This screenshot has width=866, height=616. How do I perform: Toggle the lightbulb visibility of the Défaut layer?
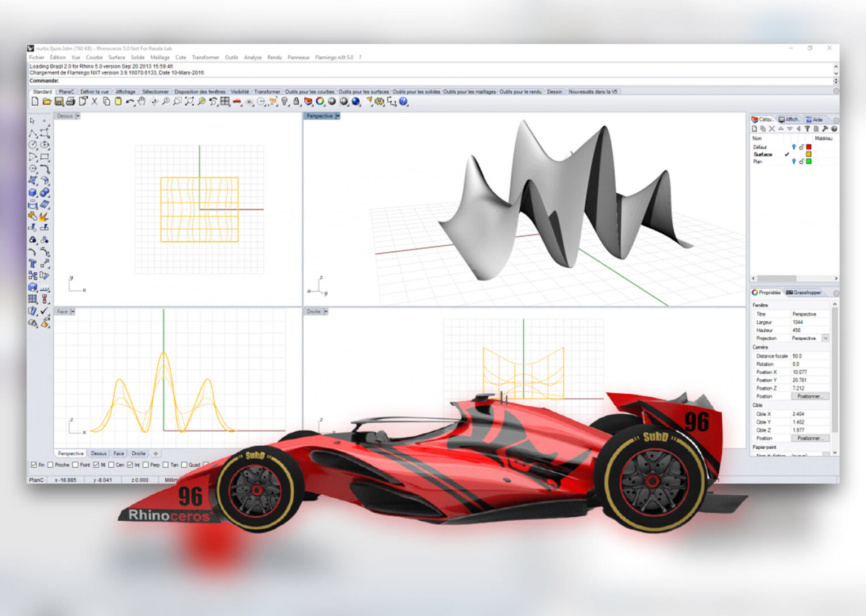(x=794, y=147)
